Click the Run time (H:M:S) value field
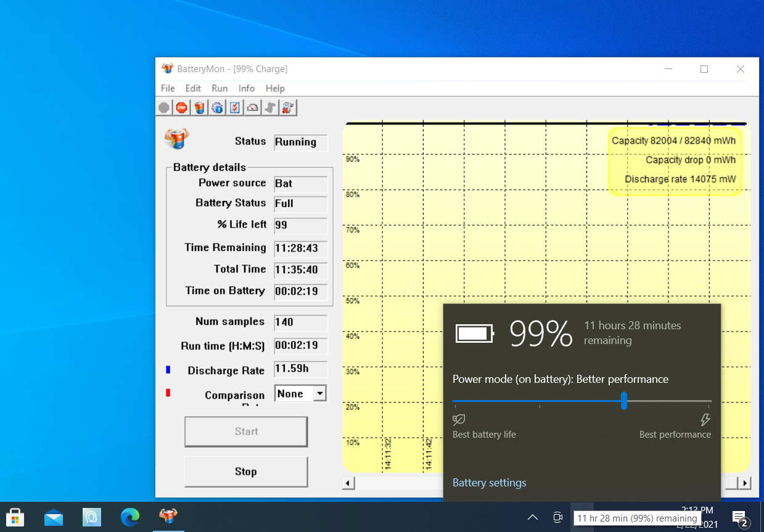Image resolution: width=764 pixels, height=532 pixels. pyautogui.click(x=301, y=346)
